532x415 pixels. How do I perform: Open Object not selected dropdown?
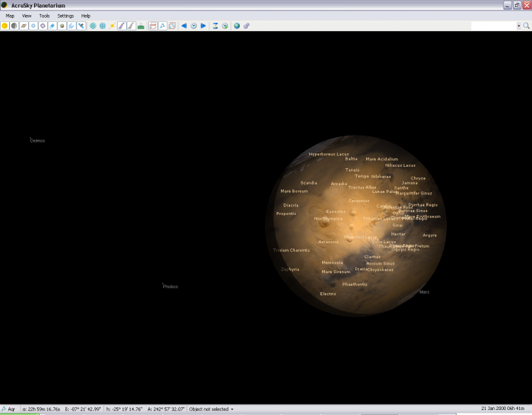[x=211, y=409]
